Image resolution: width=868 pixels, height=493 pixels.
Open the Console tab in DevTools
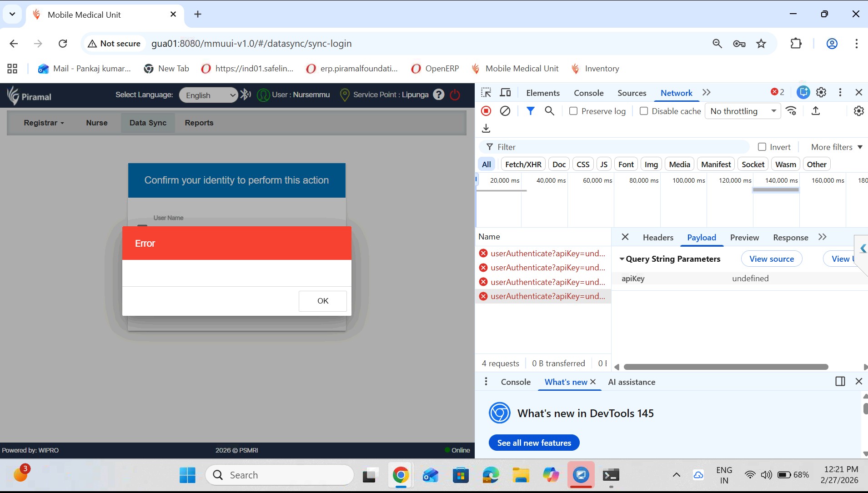[588, 93]
